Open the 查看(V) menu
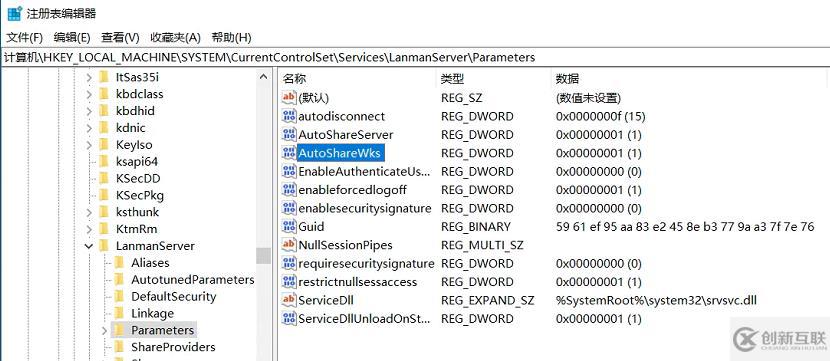This screenshot has height=361, width=830. click(120, 38)
